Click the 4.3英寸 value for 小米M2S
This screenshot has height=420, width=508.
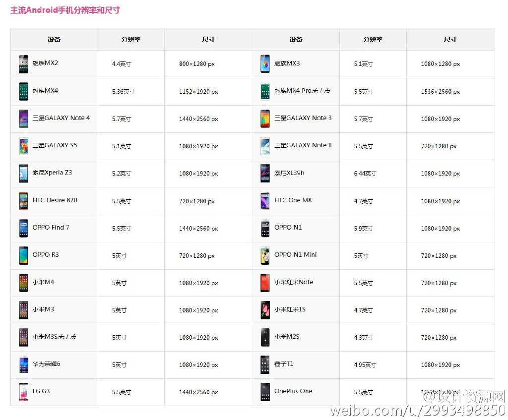[363, 338]
